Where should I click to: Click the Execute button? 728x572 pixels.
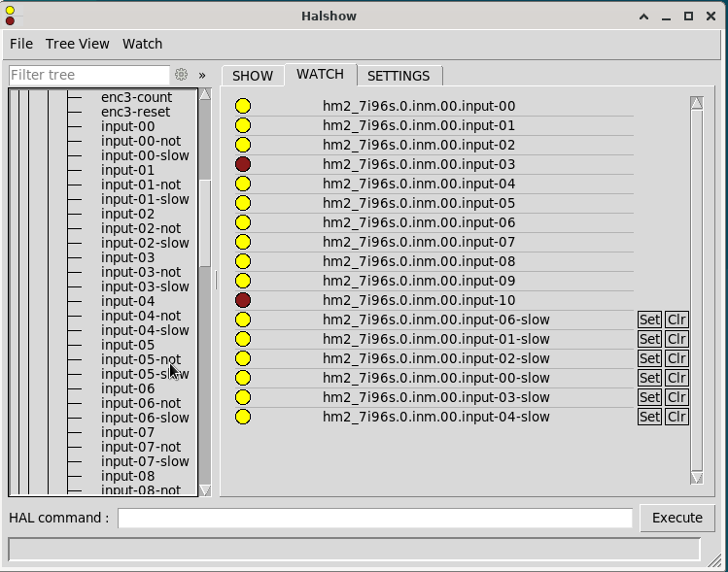click(x=676, y=518)
